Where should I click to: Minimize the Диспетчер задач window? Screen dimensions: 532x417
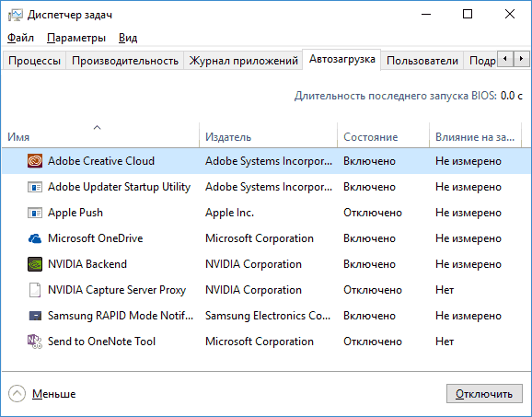point(426,14)
